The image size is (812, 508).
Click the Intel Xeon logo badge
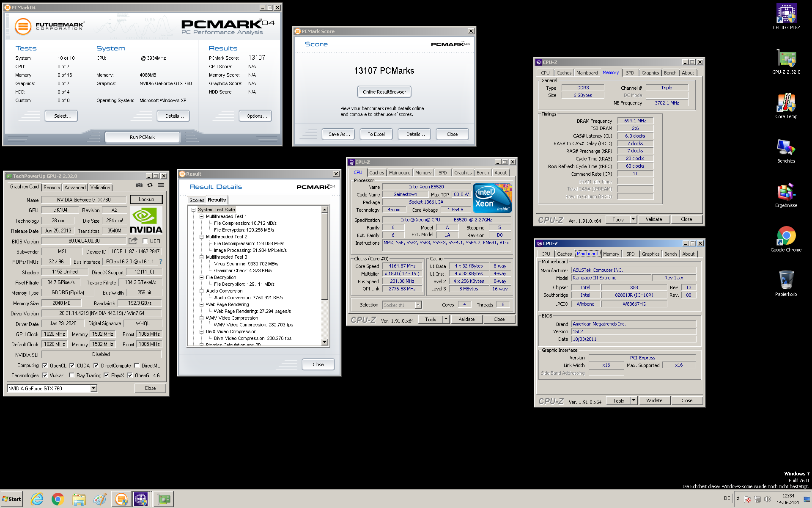pos(492,198)
